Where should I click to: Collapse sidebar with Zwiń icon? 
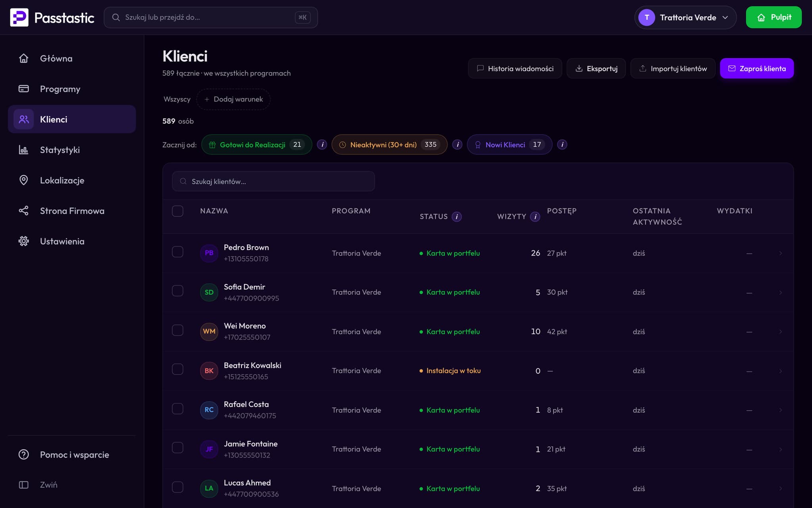click(x=24, y=485)
